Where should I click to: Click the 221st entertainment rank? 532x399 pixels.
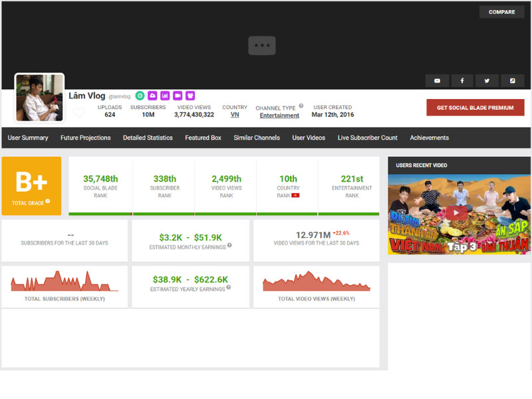pos(352,178)
